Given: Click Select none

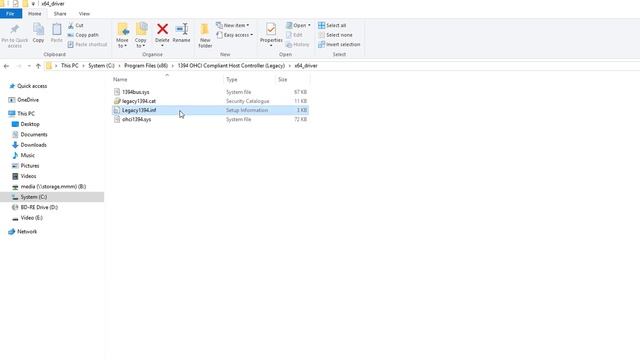Looking at the screenshot, I should [336, 35].
